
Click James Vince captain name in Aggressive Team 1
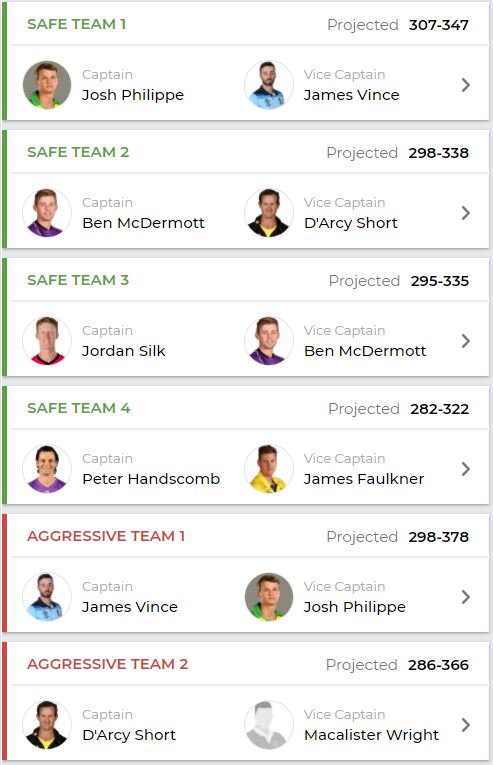pyautogui.click(x=130, y=607)
